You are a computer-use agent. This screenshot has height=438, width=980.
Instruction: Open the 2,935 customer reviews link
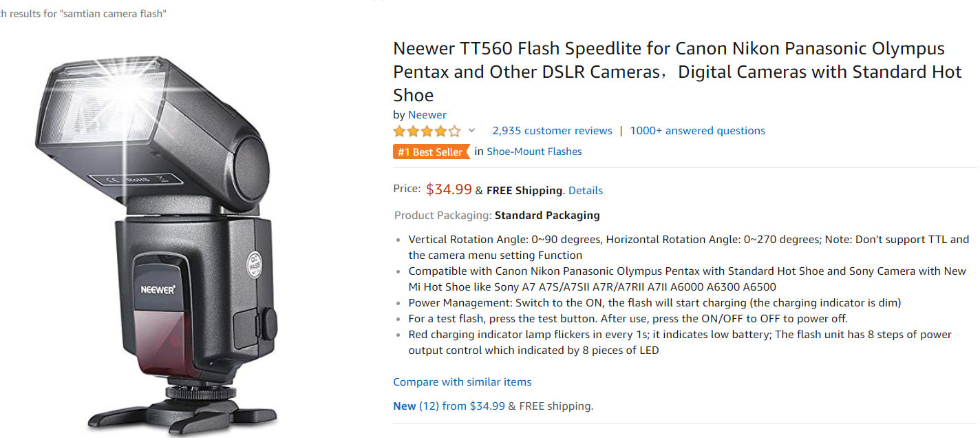point(552,131)
